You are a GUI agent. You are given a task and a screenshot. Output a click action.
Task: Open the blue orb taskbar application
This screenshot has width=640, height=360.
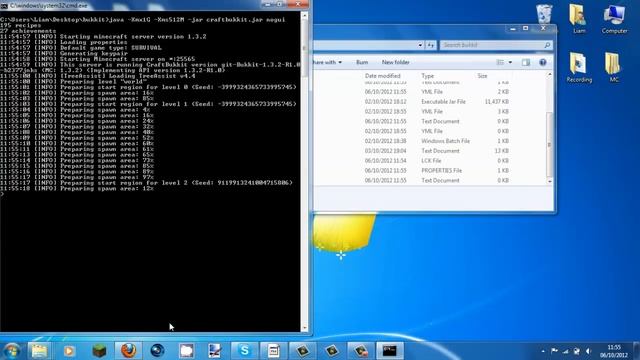[x=157, y=351]
